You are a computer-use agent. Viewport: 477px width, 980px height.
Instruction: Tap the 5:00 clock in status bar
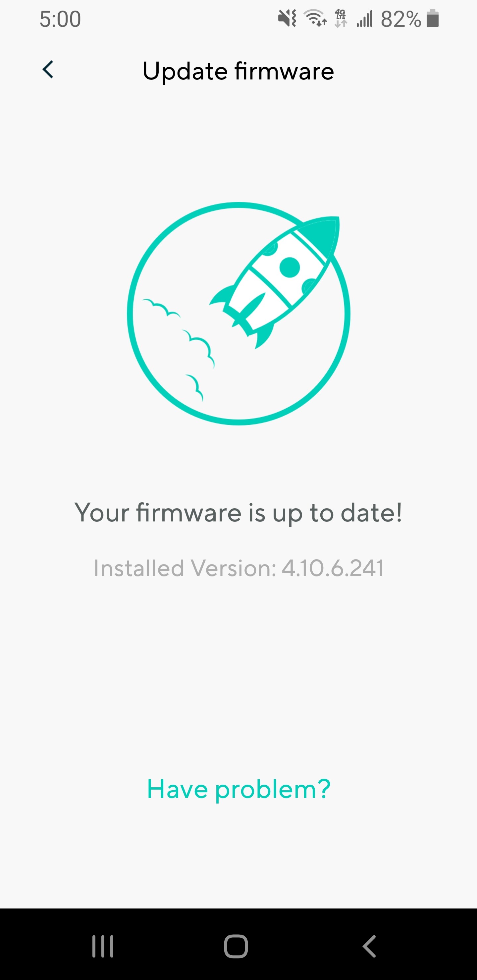(60, 19)
